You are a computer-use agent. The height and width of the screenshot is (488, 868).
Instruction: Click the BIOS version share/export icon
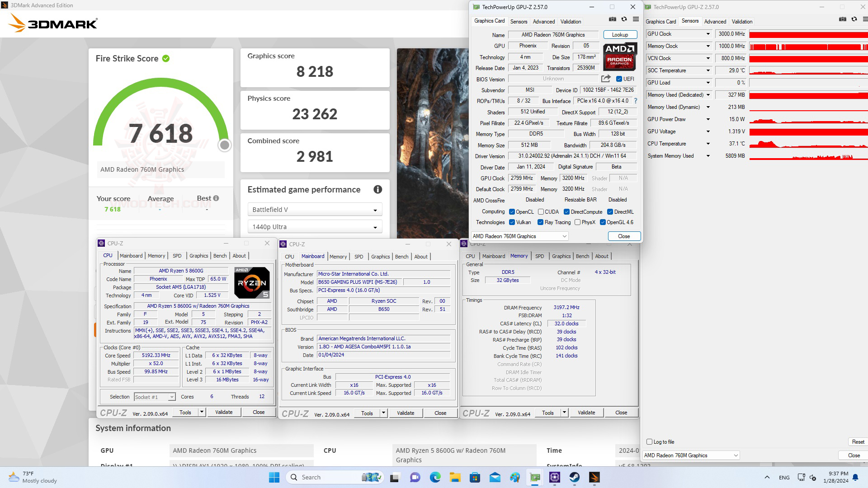pos(606,79)
